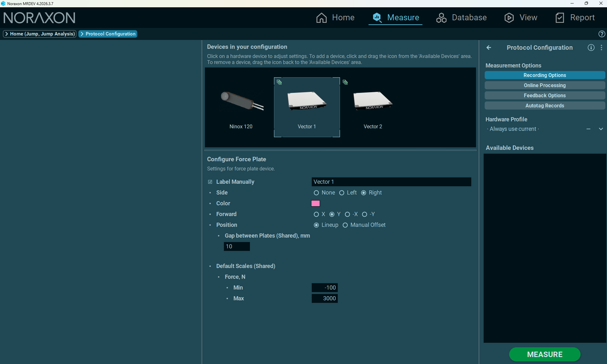This screenshot has height=364, width=607.
Task: Click the help question mark icon
Action: click(602, 34)
